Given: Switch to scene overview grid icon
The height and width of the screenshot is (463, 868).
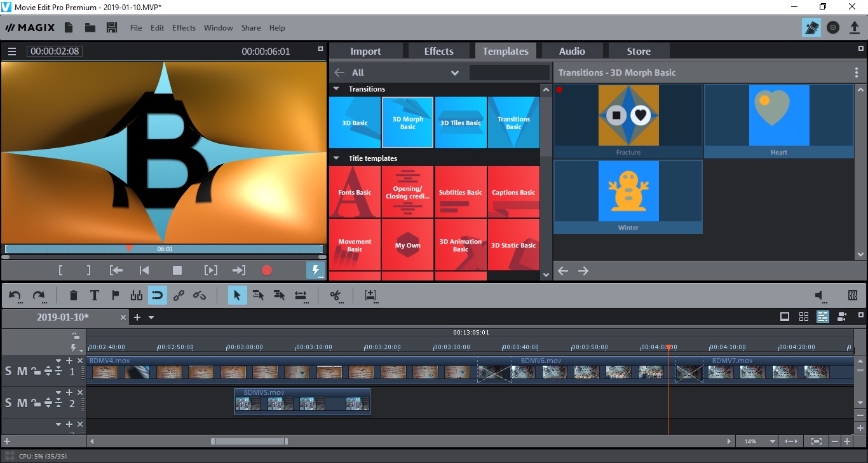Looking at the screenshot, I should click(x=804, y=317).
